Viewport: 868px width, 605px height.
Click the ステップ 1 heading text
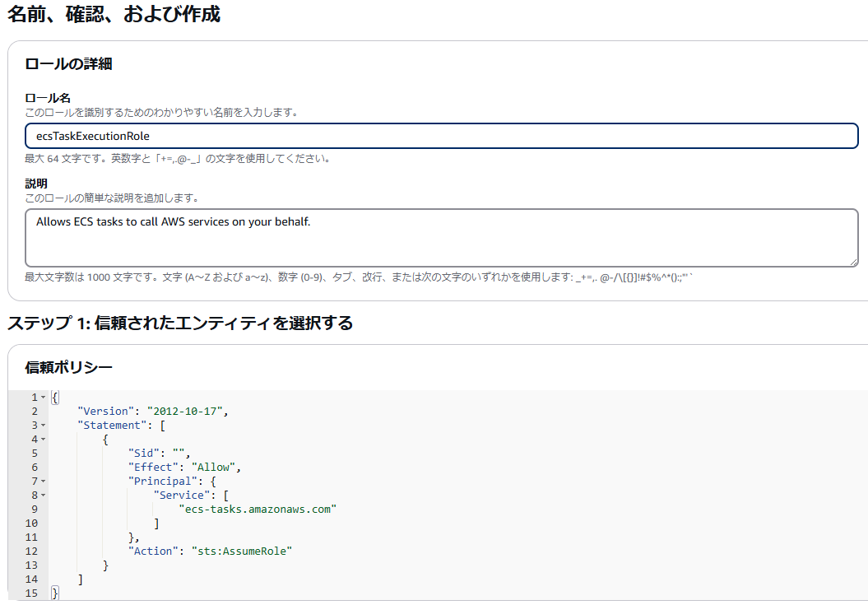point(180,323)
